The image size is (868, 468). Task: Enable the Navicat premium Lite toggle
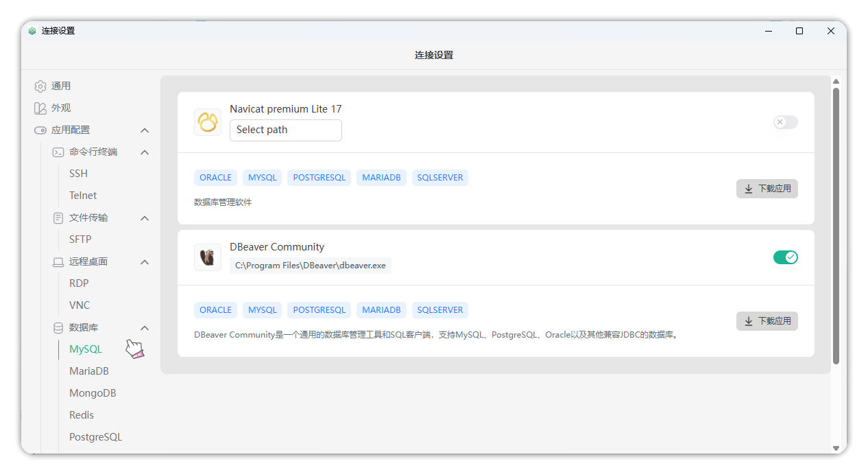tap(786, 122)
